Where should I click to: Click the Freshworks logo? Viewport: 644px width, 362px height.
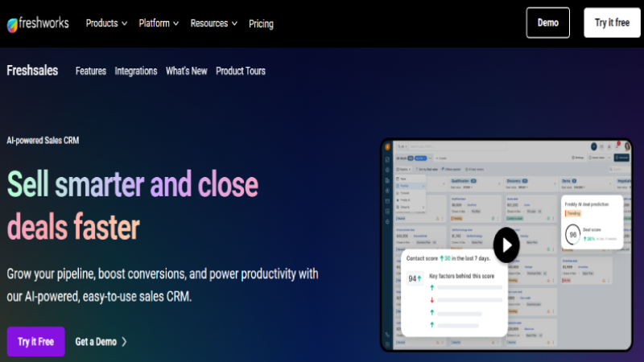point(38,24)
